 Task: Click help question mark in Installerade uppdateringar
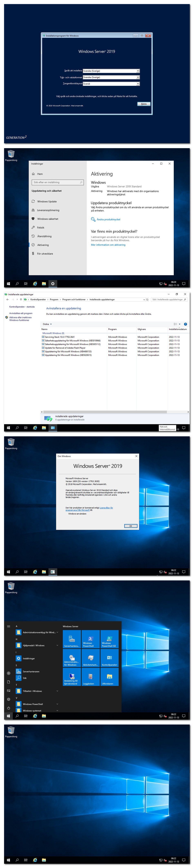185,324
